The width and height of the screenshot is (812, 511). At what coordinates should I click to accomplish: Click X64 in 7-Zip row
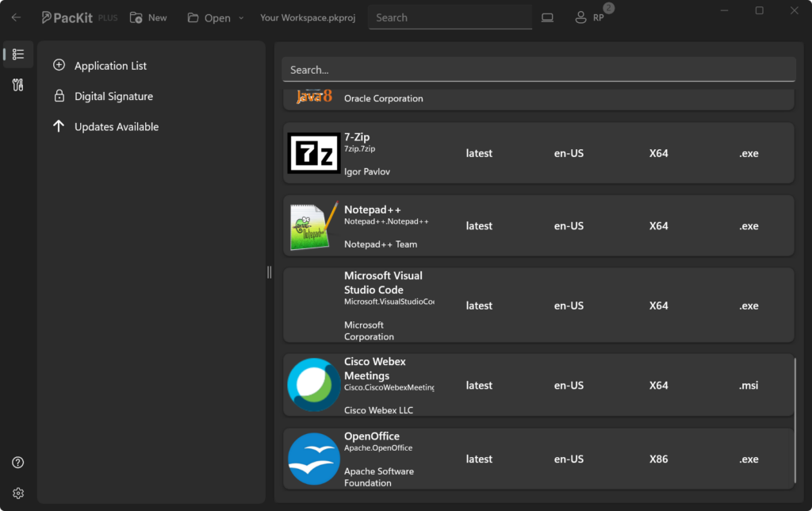[x=659, y=153]
